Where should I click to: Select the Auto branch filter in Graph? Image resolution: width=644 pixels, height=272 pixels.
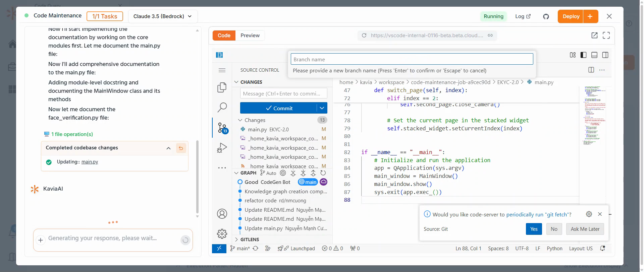(268, 173)
